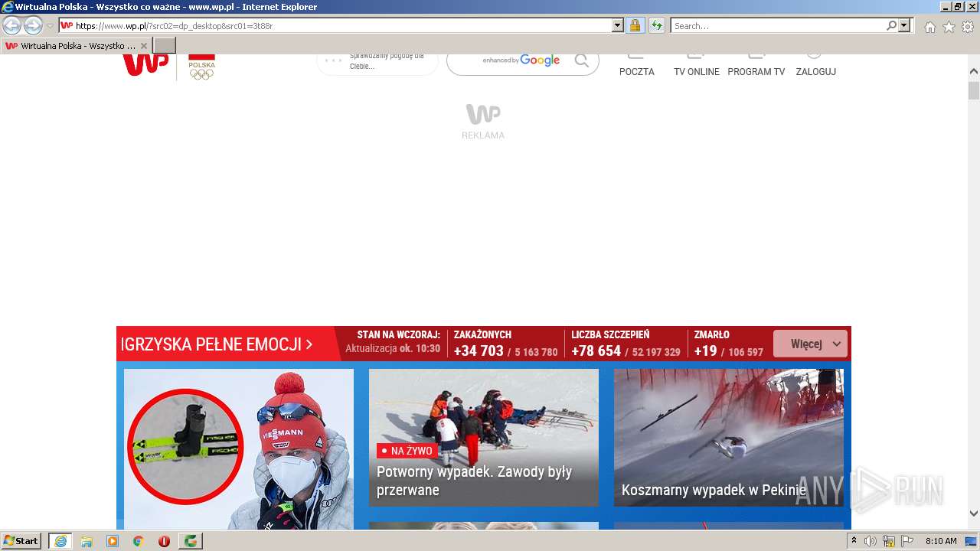The height and width of the screenshot is (551, 980).
Task: Open a new blank tab
Action: [165, 46]
